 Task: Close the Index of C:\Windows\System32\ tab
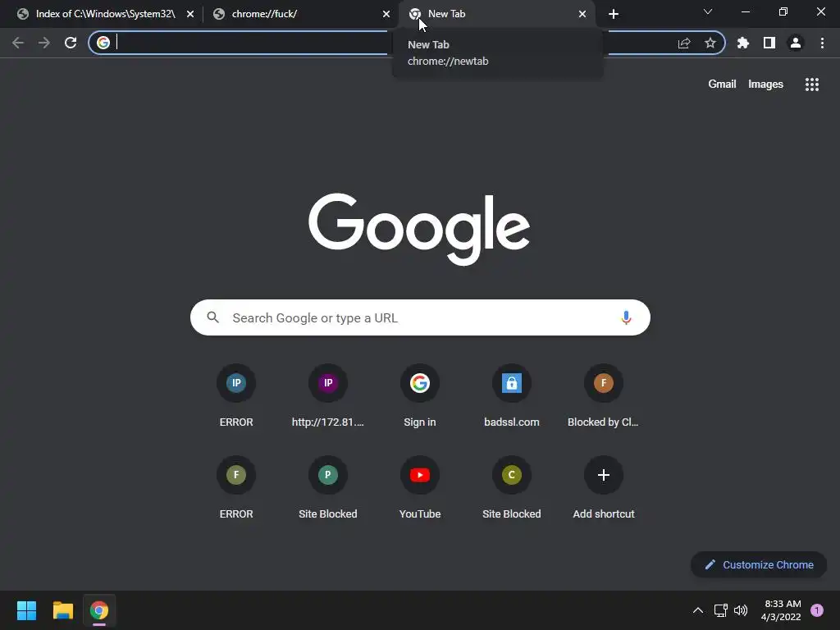pyautogui.click(x=190, y=14)
